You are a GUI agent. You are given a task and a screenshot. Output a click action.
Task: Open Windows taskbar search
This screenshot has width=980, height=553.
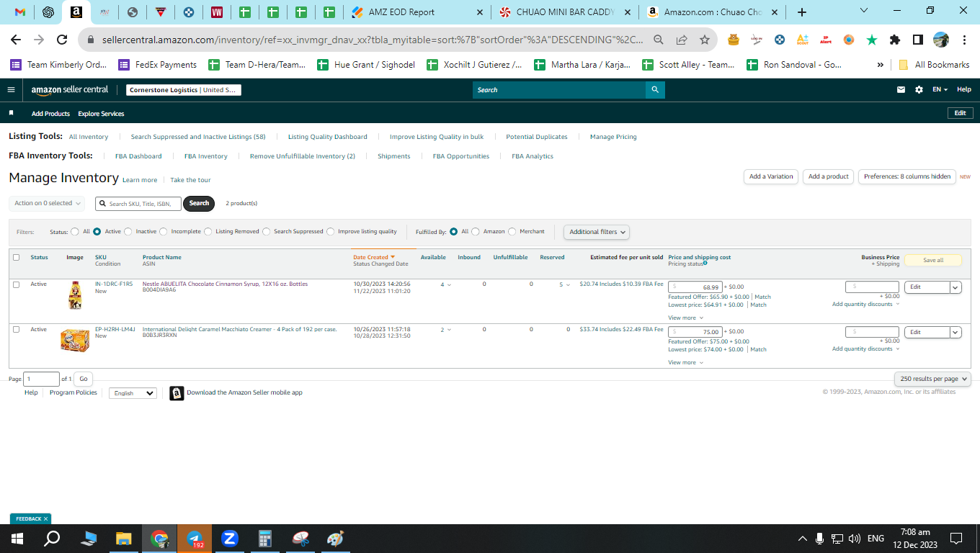52,538
